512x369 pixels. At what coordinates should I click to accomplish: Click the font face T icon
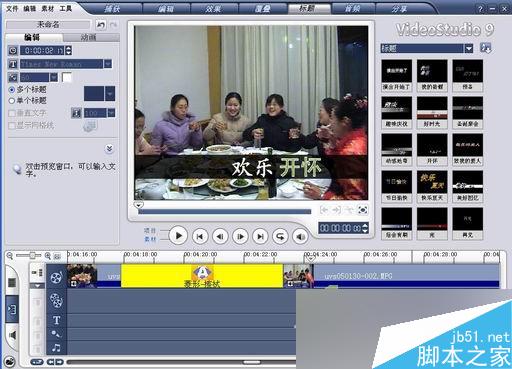pyautogui.click(x=13, y=64)
